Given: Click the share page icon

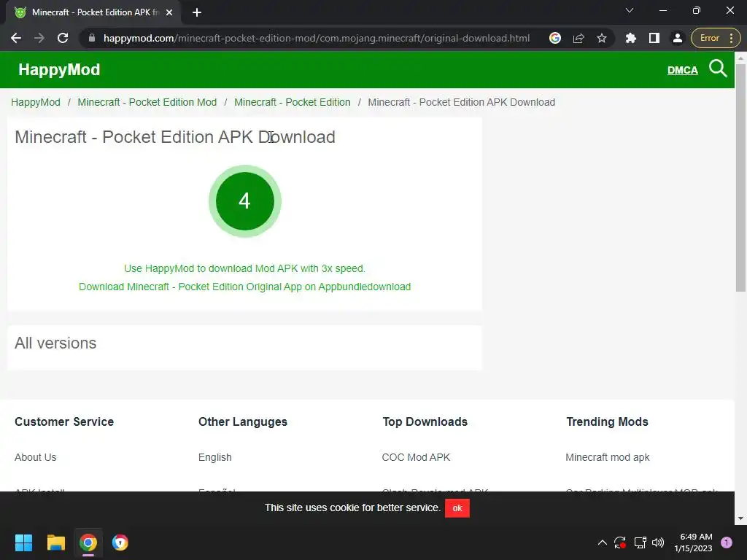Looking at the screenshot, I should [x=578, y=38].
